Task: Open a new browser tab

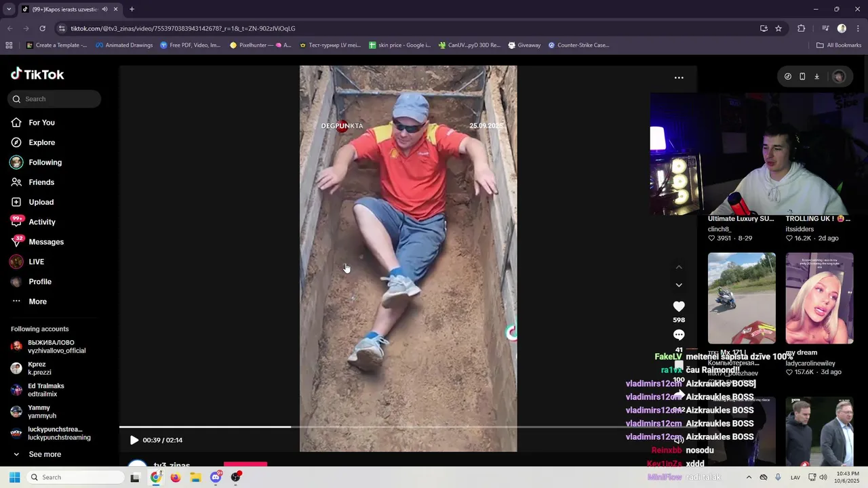Action: point(132,9)
